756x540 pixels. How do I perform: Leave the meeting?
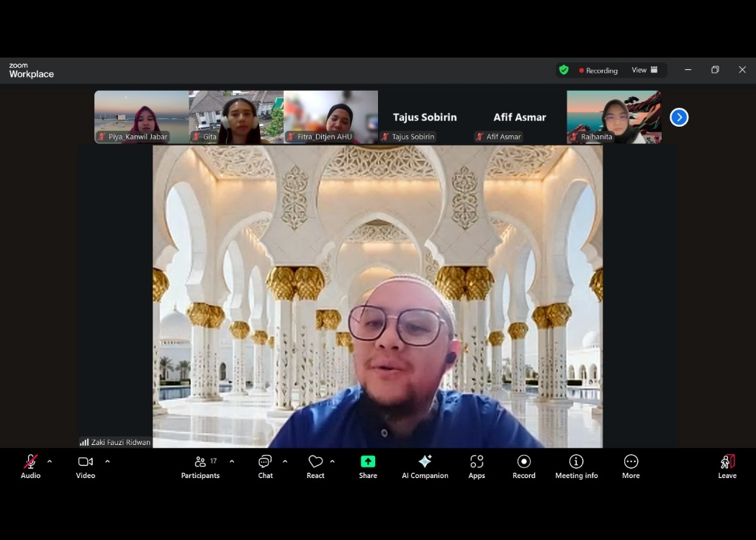click(x=727, y=466)
